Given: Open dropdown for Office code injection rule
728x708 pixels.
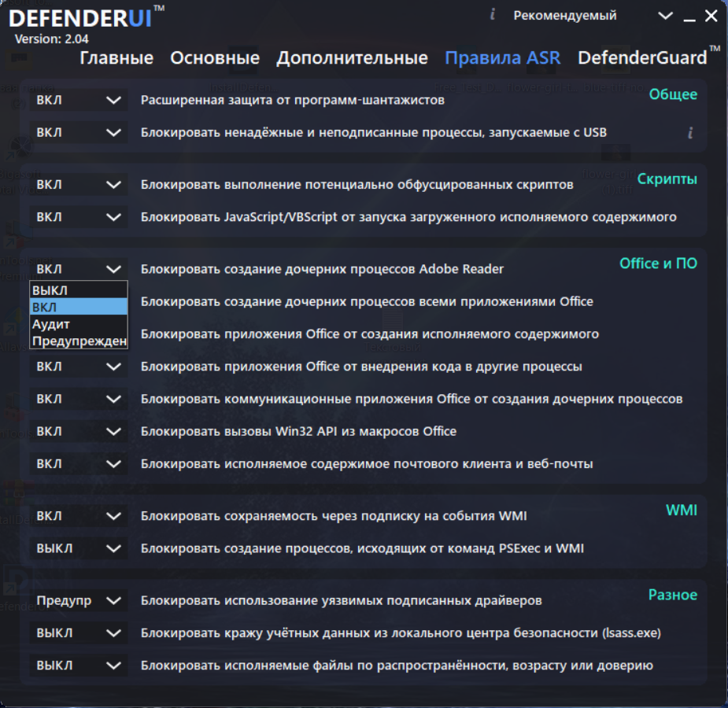Looking at the screenshot, I should pyautogui.click(x=79, y=367).
